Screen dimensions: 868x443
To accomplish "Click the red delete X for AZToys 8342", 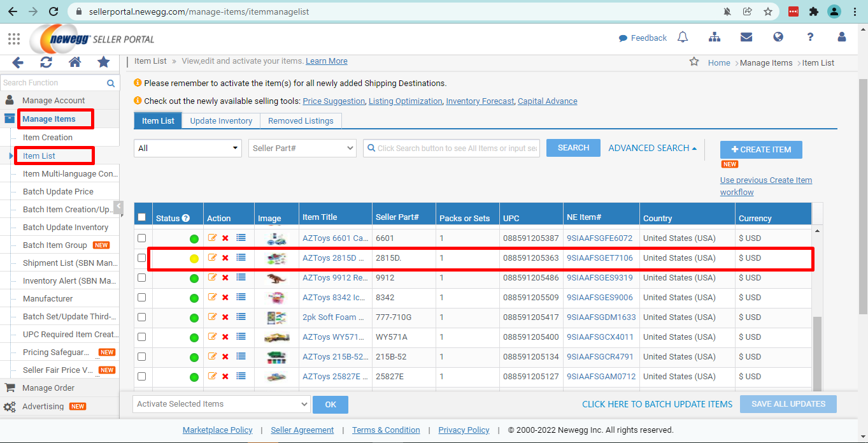I will click(225, 298).
